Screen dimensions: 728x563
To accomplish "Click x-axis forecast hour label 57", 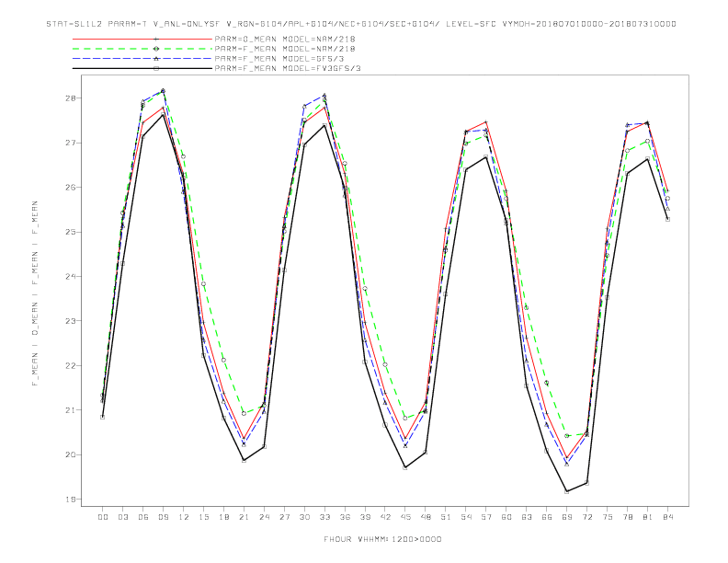I will 486,517.
